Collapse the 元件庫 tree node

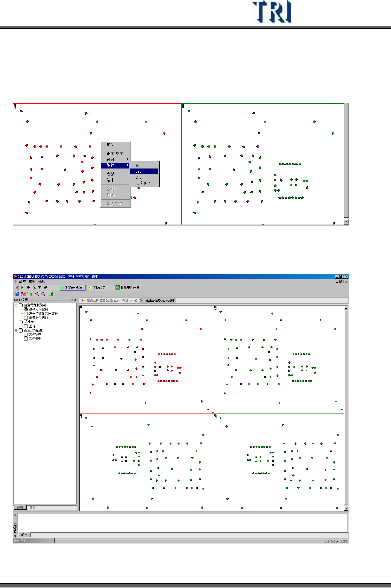pos(16,322)
